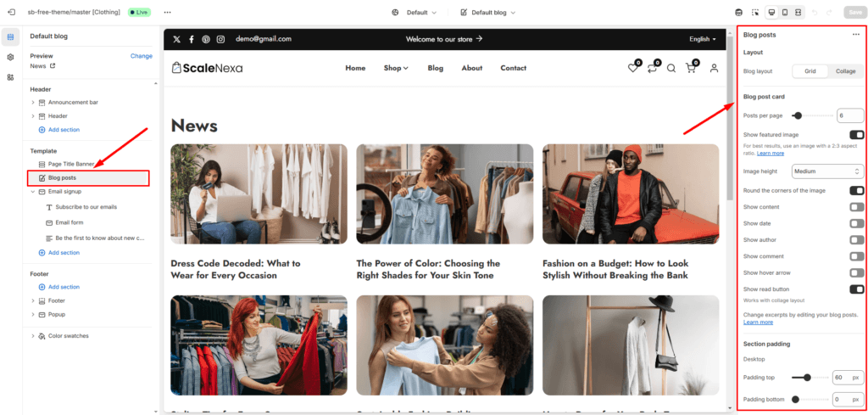This screenshot has width=868, height=415.
Task: Open the Blog posts more options menu
Action: coord(855,35)
